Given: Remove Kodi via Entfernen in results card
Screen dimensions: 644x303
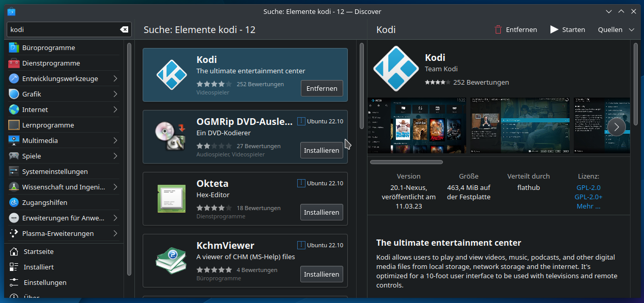Looking at the screenshot, I should pos(322,88).
